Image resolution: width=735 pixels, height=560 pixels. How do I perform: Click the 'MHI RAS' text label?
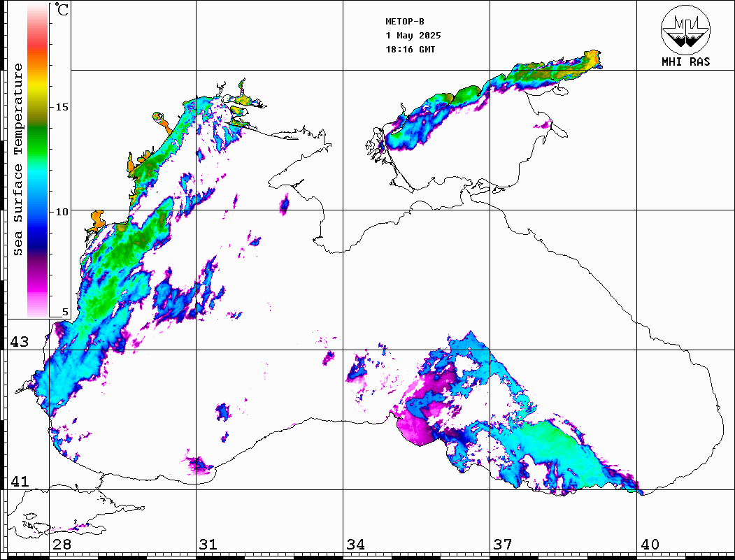(685, 62)
